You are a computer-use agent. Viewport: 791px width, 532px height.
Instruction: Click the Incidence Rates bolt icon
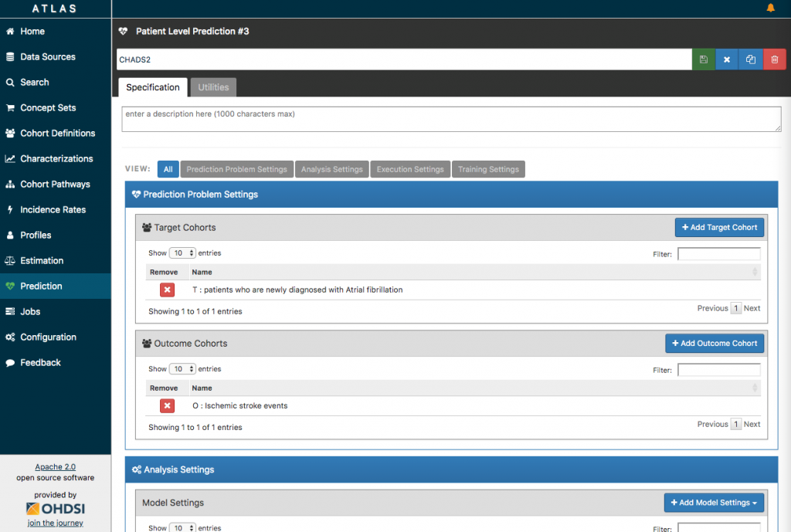coord(10,210)
